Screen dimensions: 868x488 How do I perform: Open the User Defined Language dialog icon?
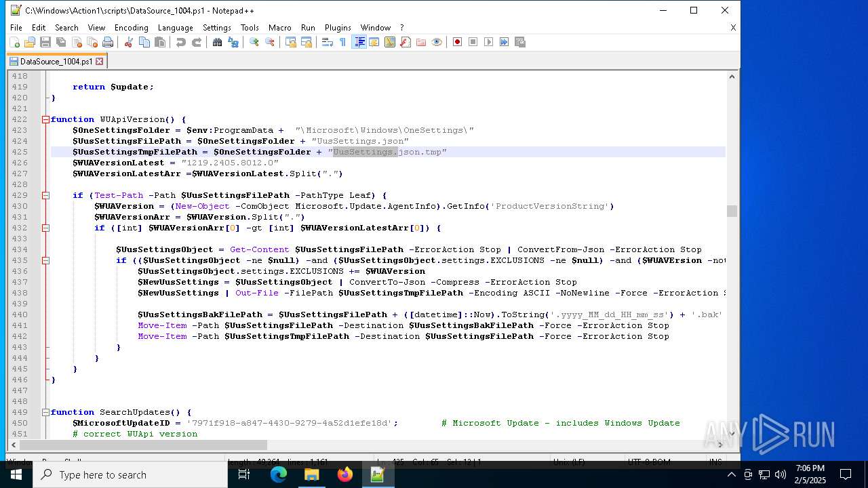pos(374,42)
